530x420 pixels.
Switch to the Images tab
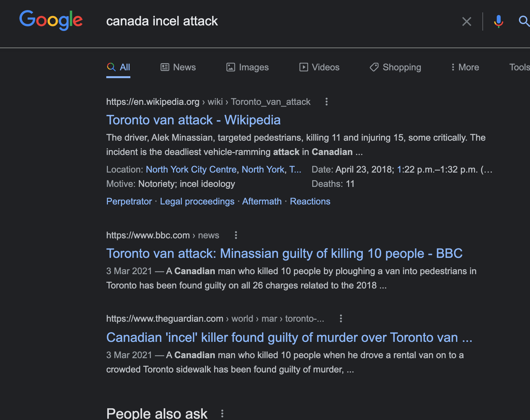[x=248, y=67]
